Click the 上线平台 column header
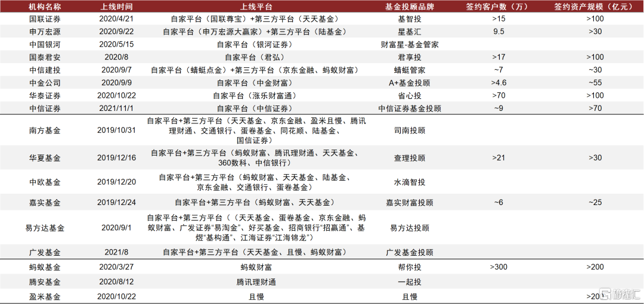Screen dimensions: 644x304 256,7
